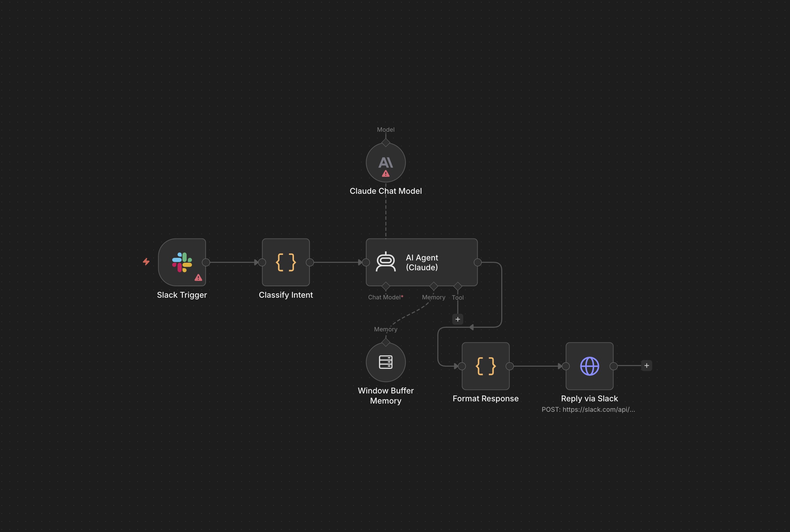Click the Reply via Slack input connector
The image size is (790, 532).
tap(566, 366)
